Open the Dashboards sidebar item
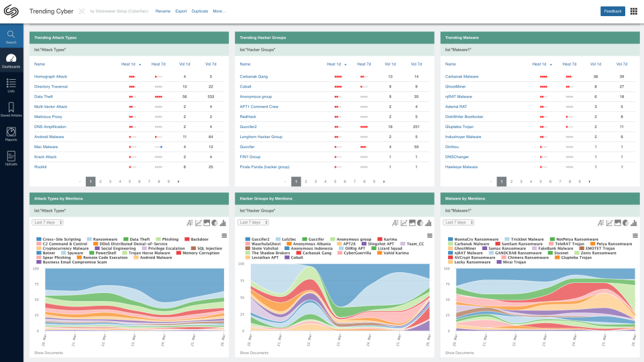 click(x=11, y=61)
